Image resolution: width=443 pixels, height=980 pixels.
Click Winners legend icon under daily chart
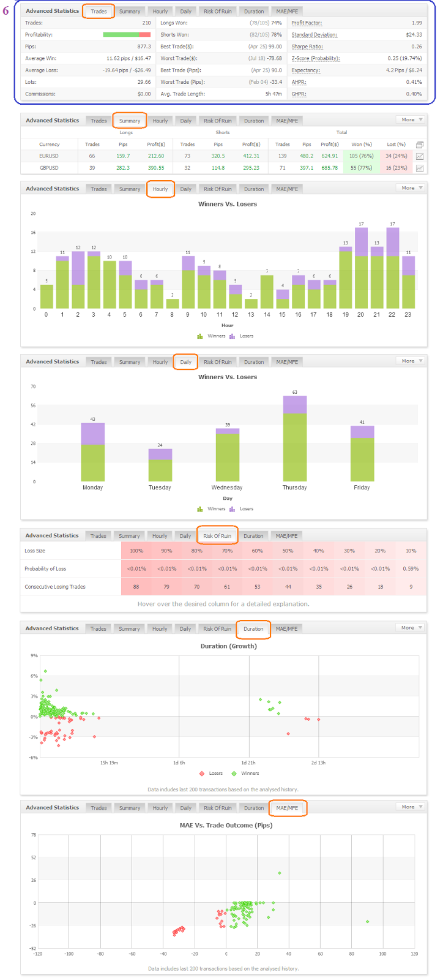tap(200, 508)
